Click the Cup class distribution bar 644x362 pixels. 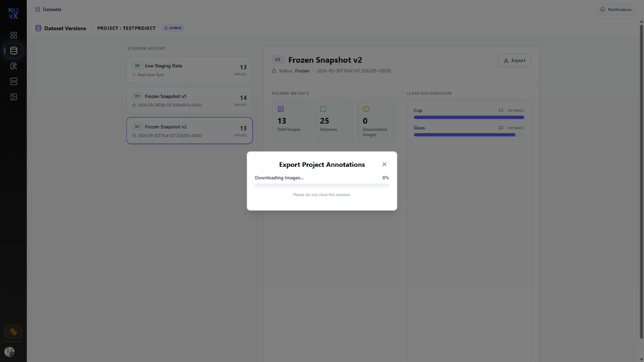coord(468,117)
